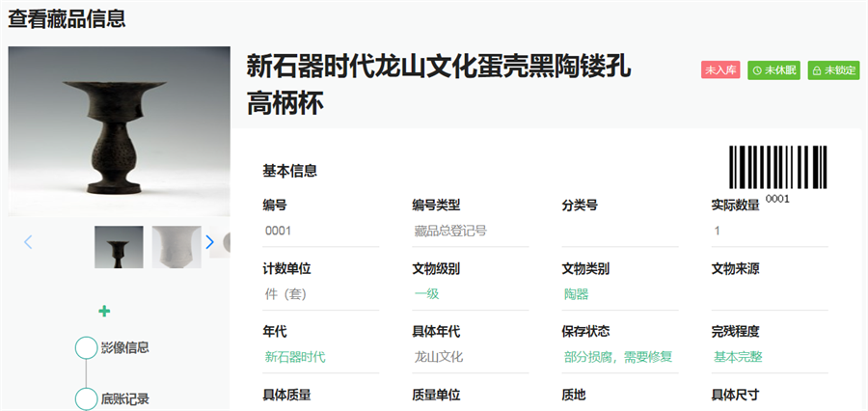Click the 龙山文化 具体年代 value

click(x=439, y=357)
